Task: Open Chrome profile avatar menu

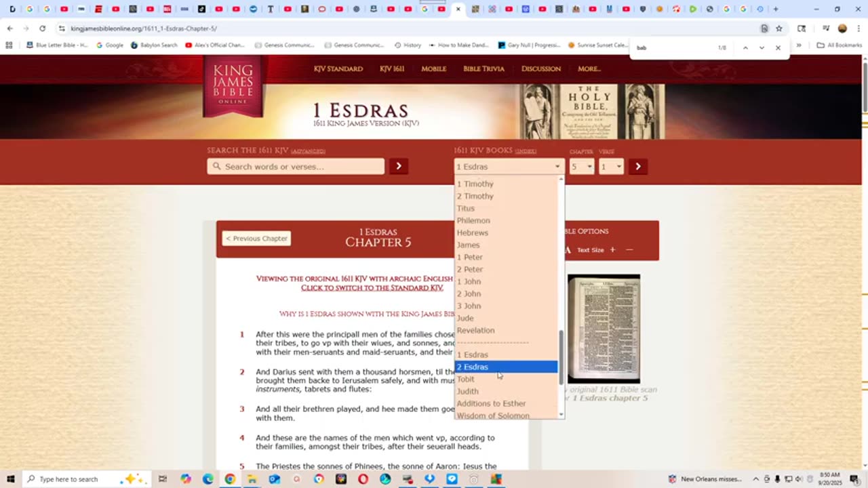Action: tap(842, 28)
